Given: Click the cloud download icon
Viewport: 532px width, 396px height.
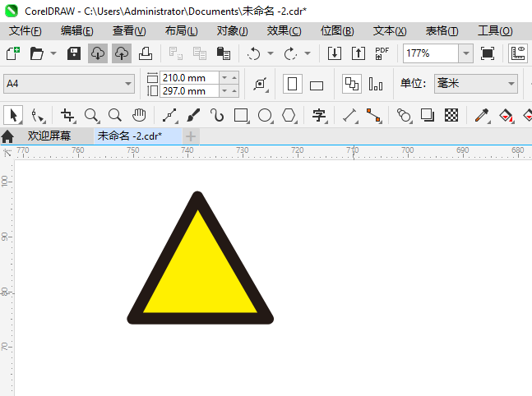Looking at the screenshot, I should (x=98, y=53).
